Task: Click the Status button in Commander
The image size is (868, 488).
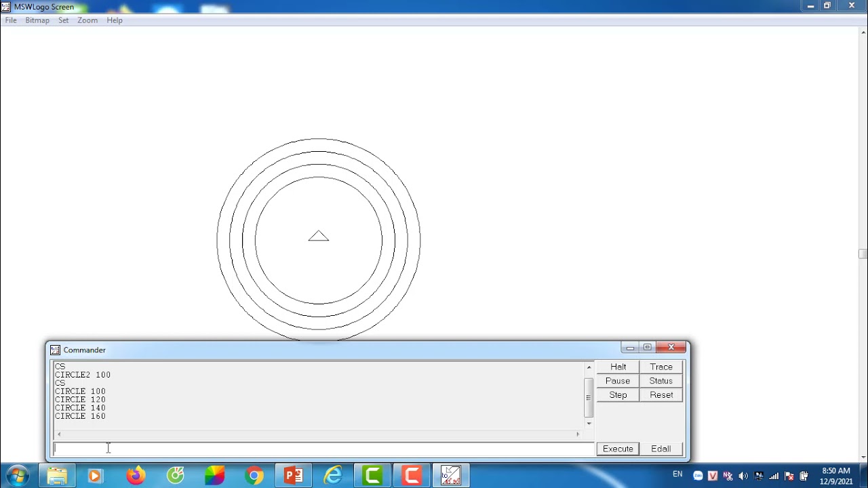Action: point(661,381)
